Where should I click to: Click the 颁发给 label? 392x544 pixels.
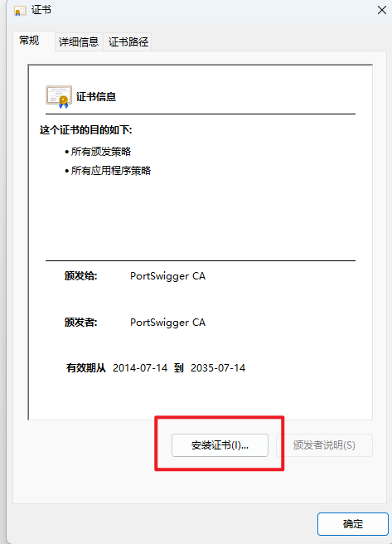(80, 276)
